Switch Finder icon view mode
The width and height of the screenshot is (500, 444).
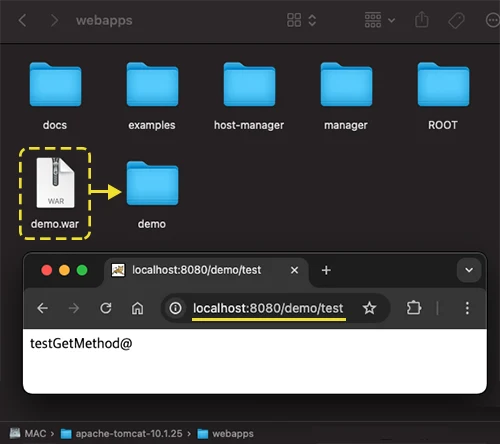(x=301, y=20)
